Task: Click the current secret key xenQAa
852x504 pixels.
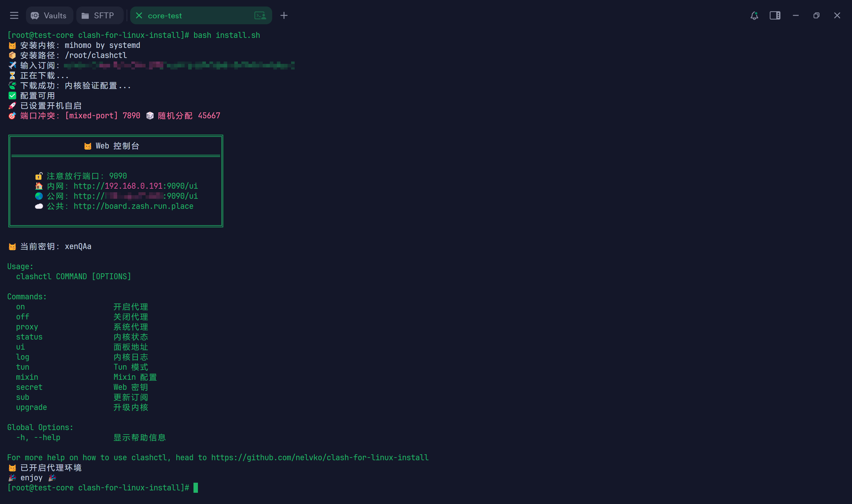Action: point(78,247)
